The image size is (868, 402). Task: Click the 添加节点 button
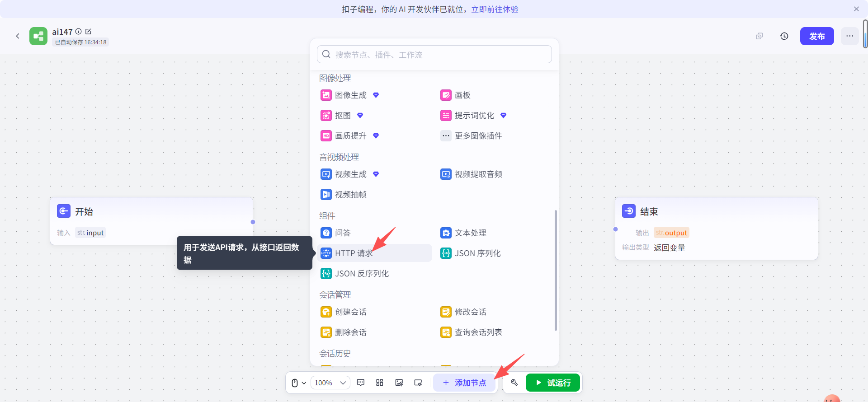[x=464, y=383]
